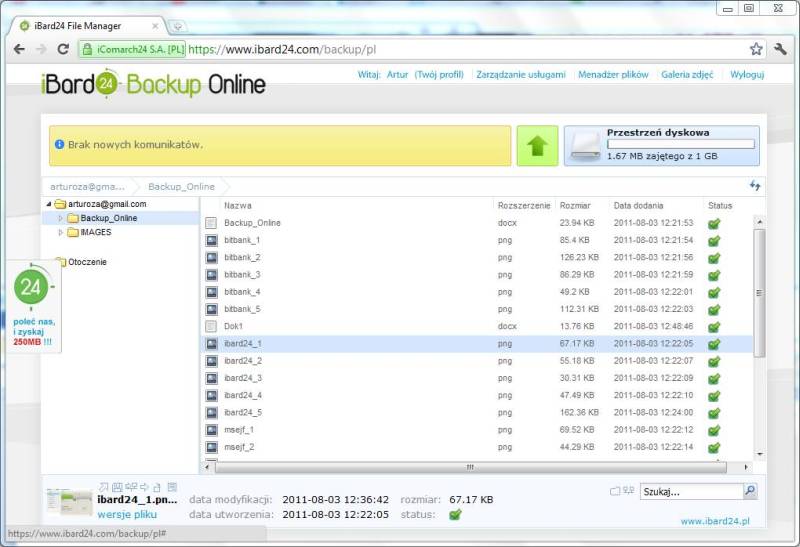800x547 pixels.
Task: Click the refresh sync arrows icon
Action: coord(755,186)
